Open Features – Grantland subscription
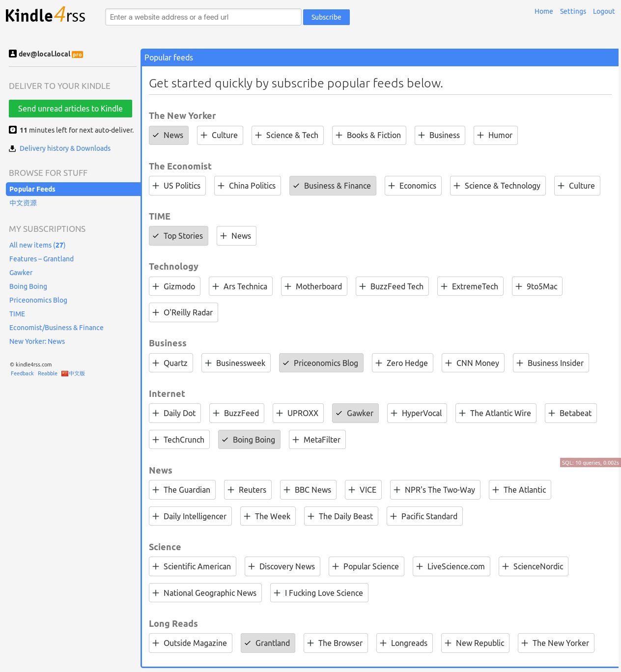The width and height of the screenshot is (621, 672). 41,259
